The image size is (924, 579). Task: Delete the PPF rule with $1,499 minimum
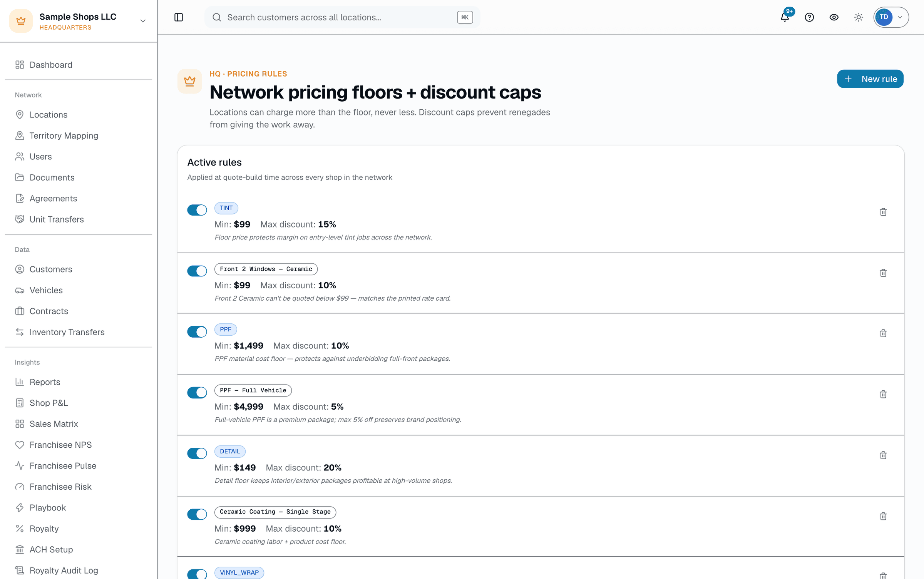tap(883, 333)
